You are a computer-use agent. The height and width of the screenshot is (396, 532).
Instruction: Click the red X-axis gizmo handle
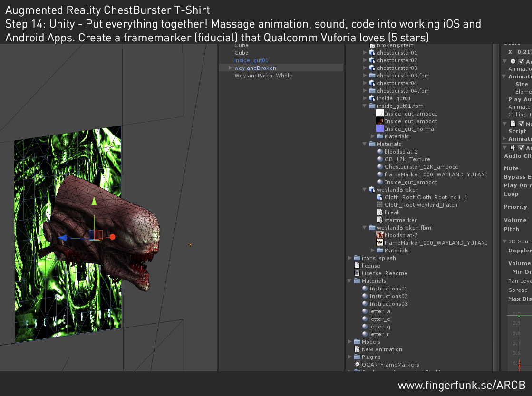[112, 237]
